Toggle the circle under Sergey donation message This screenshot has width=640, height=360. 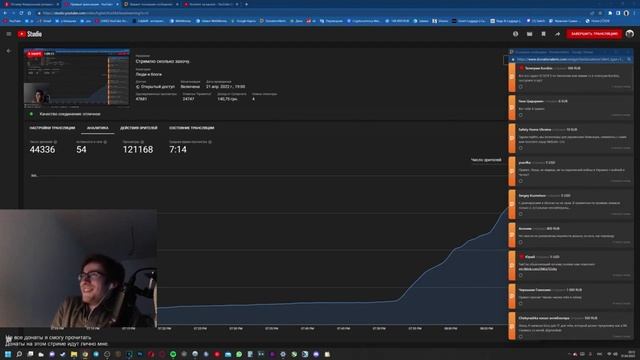point(520,214)
